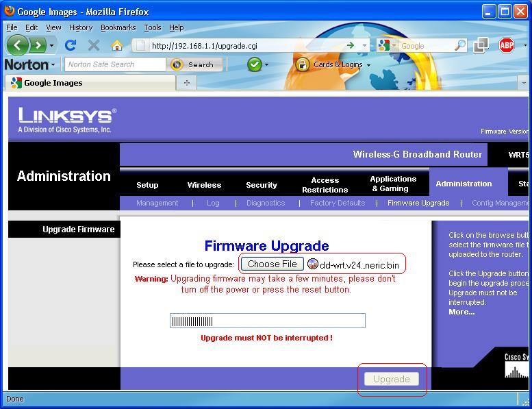
Task: Open the Bookmarks menu
Action: tap(118, 27)
